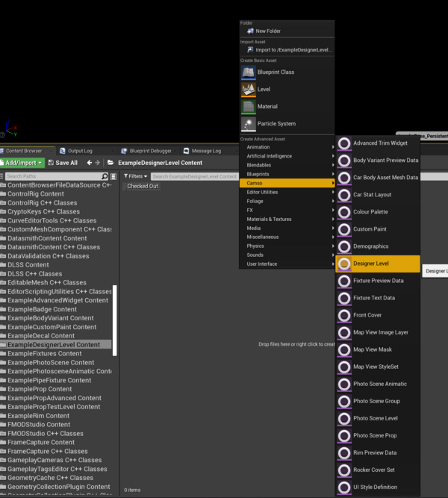Click the Save All disk icon
This screenshot has width=448, height=498.
click(51, 163)
